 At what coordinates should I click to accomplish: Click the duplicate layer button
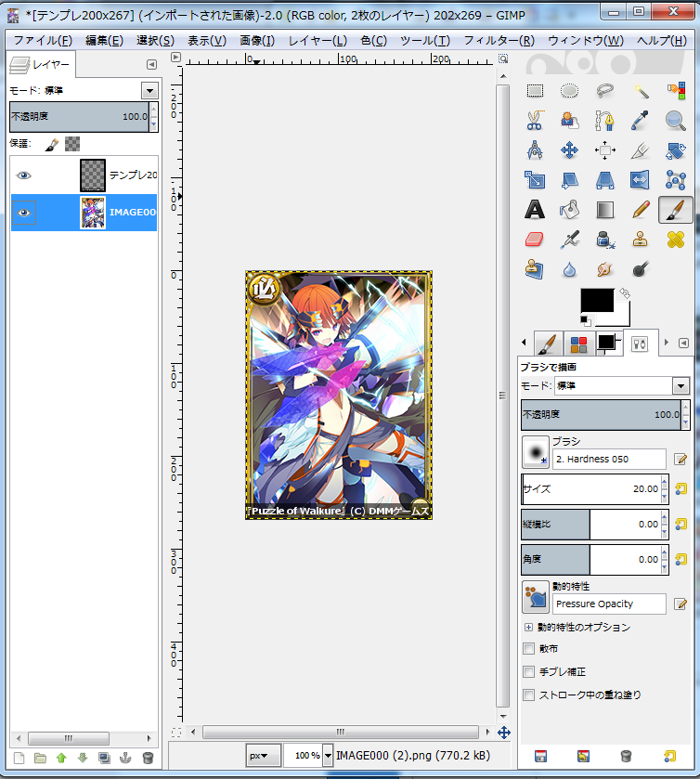click(104, 758)
